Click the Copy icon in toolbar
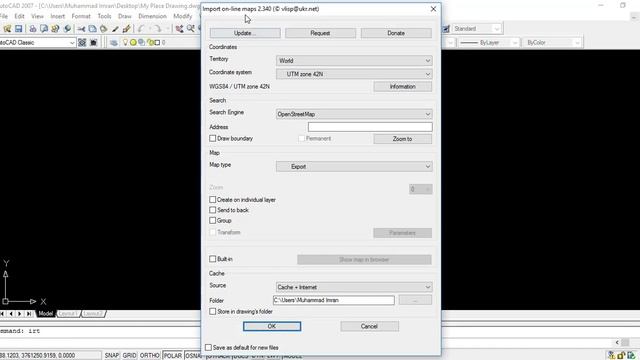Viewport: 640px width, 360px height. [93, 29]
